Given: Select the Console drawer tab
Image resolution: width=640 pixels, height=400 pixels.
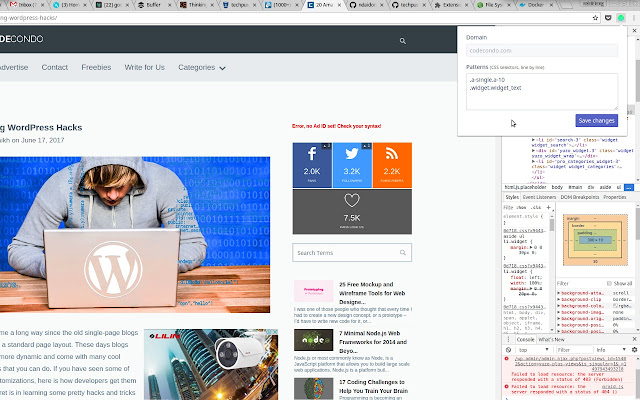Looking at the screenshot, I should click(525, 339).
